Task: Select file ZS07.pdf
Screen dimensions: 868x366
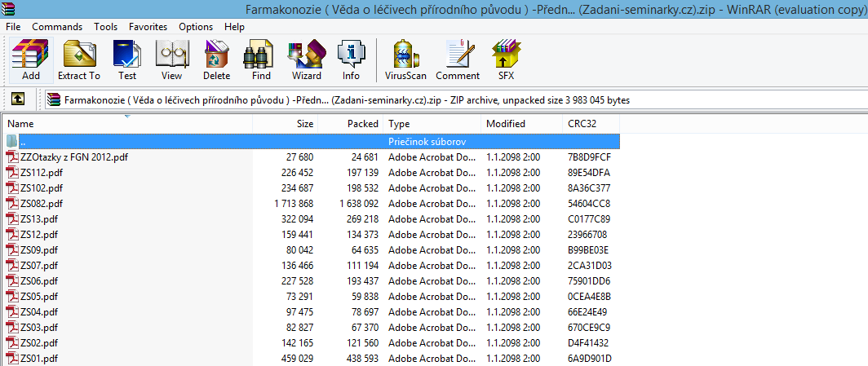Action: (39, 266)
